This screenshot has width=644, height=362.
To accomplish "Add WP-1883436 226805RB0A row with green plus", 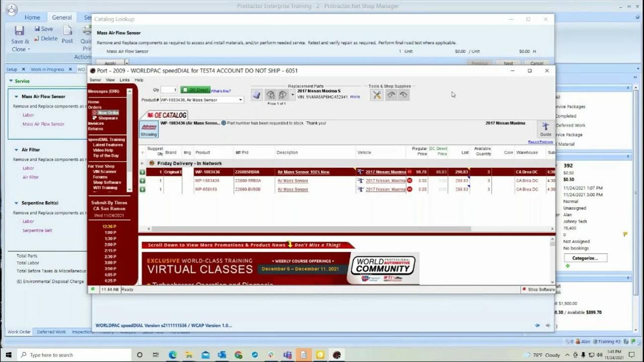I will point(142,172).
